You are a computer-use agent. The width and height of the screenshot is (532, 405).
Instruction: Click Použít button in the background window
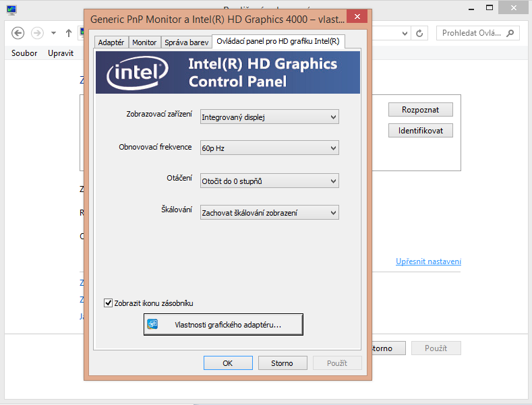(x=436, y=348)
